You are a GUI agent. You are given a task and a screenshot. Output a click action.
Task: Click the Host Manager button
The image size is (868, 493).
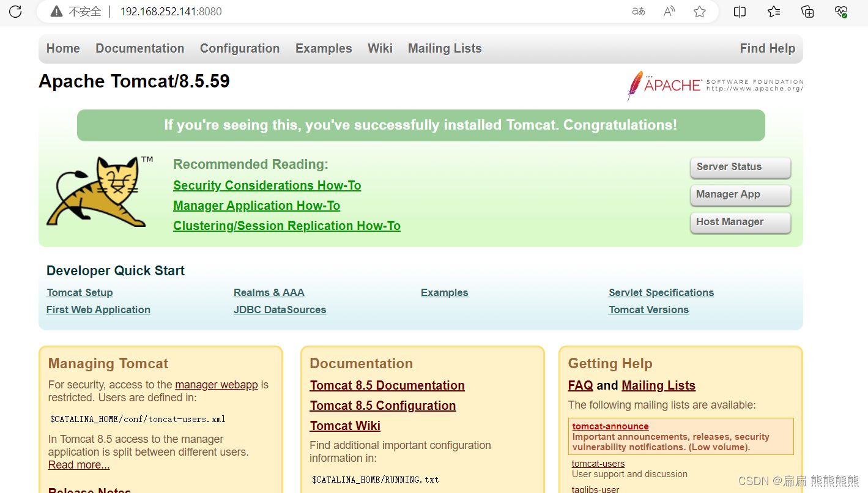[740, 222]
